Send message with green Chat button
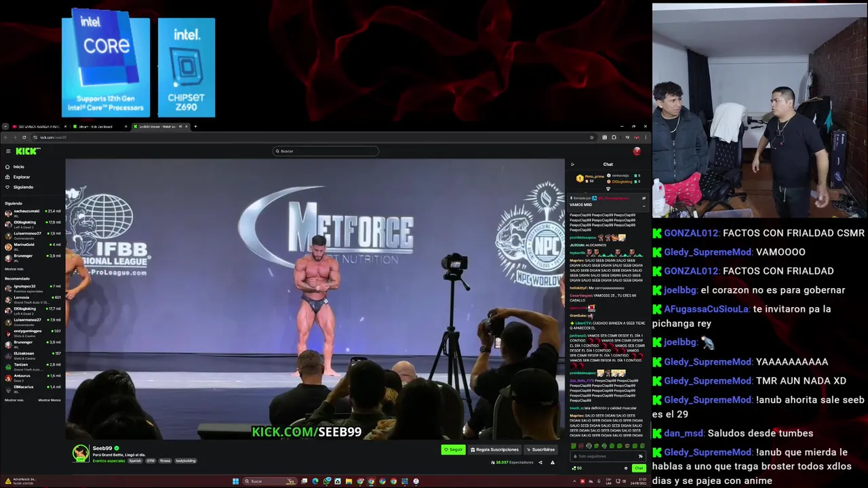This screenshot has width=868, height=488. (x=639, y=468)
